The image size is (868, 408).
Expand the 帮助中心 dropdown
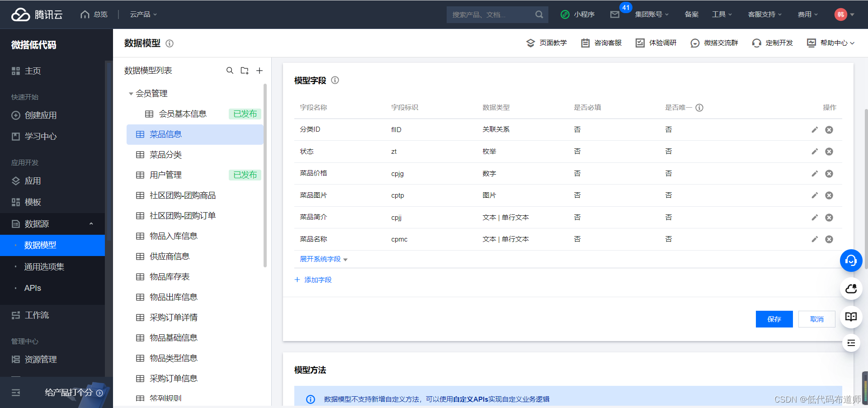click(x=831, y=43)
